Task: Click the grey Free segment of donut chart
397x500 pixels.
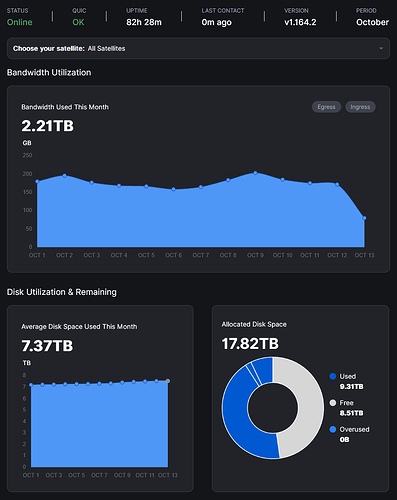Action: [x=310, y=408]
